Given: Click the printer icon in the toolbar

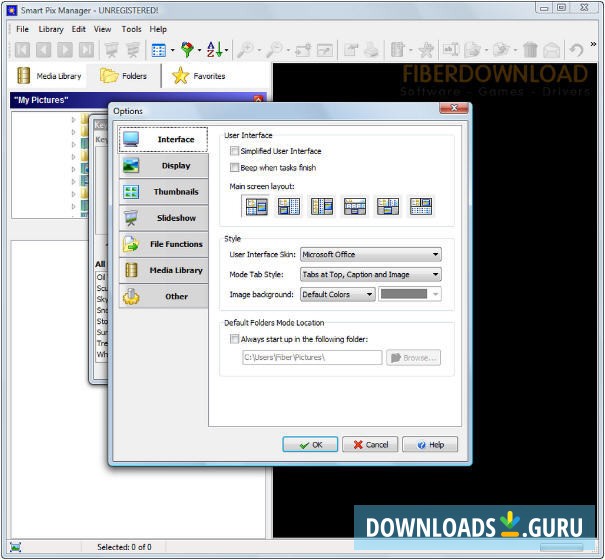Looking at the screenshot, I should coord(372,50).
